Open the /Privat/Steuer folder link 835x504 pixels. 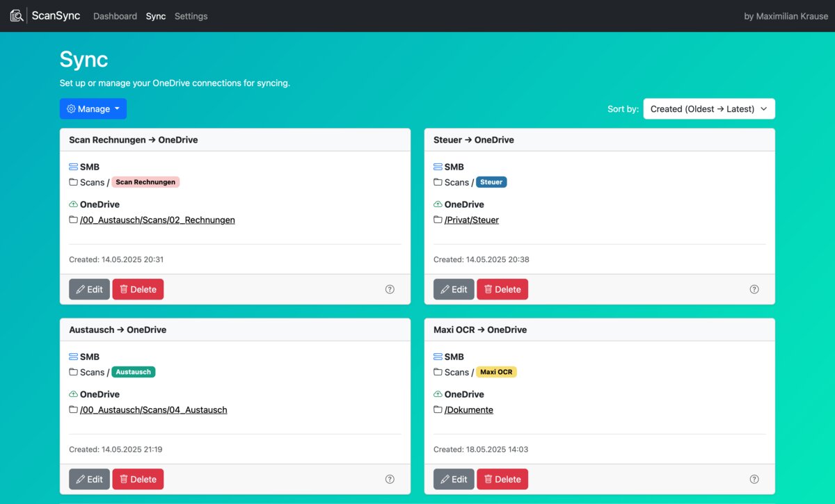(x=471, y=220)
